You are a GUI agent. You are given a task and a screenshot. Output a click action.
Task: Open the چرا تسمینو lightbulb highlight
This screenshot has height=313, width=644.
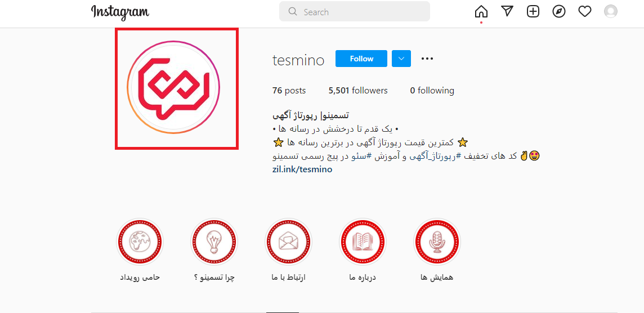pyautogui.click(x=214, y=242)
